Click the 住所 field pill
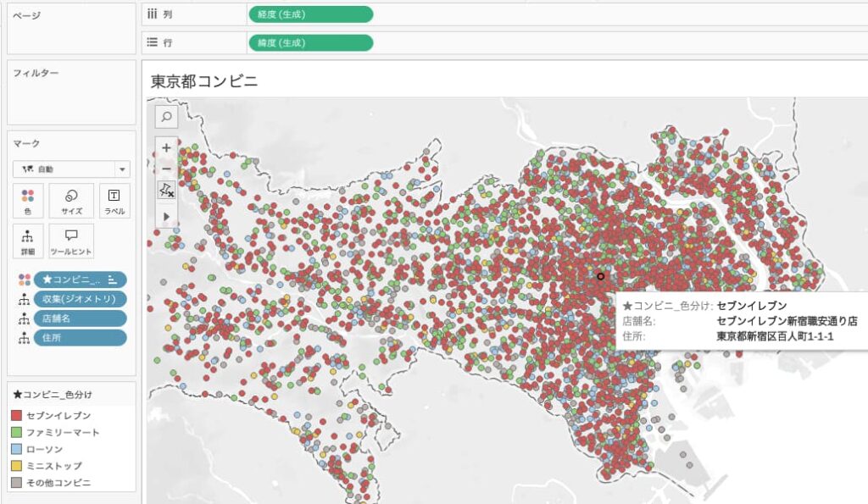The image size is (868, 504). (81, 338)
